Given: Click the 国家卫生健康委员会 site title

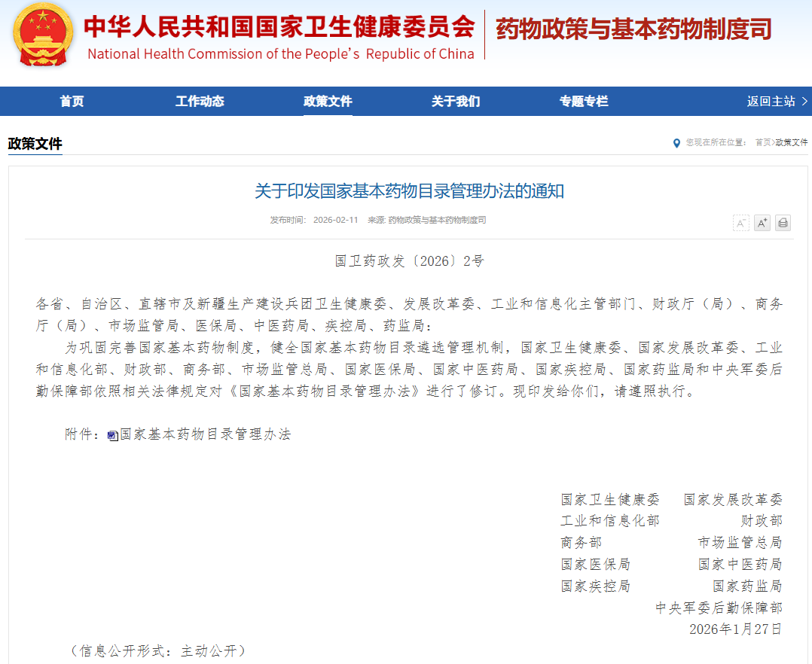Looking at the screenshot, I should click(x=279, y=27).
